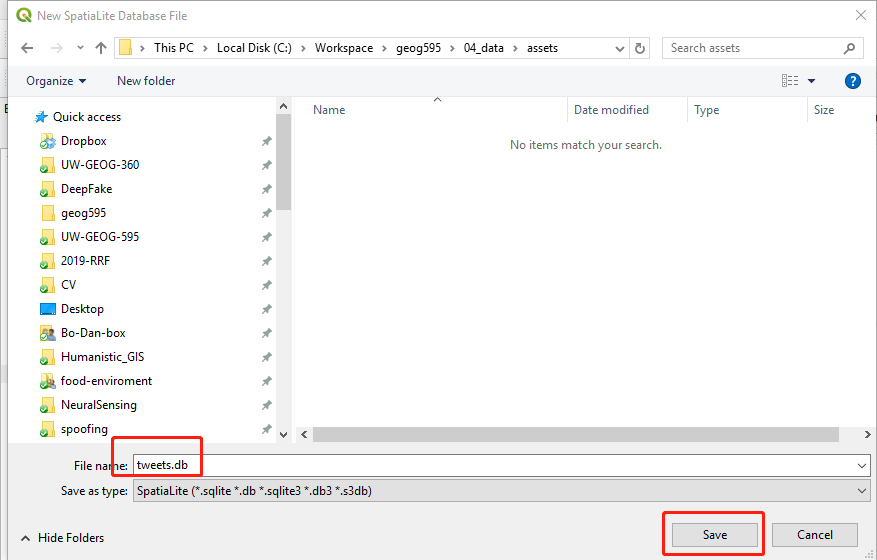Screen dimensions: 877x560
Task: Cancel the save dialog
Action: pos(815,535)
